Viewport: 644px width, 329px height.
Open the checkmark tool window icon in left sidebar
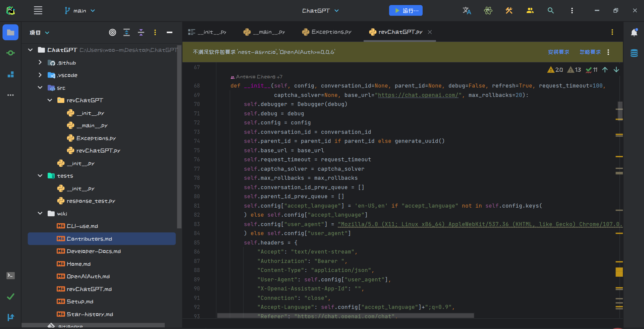10,296
